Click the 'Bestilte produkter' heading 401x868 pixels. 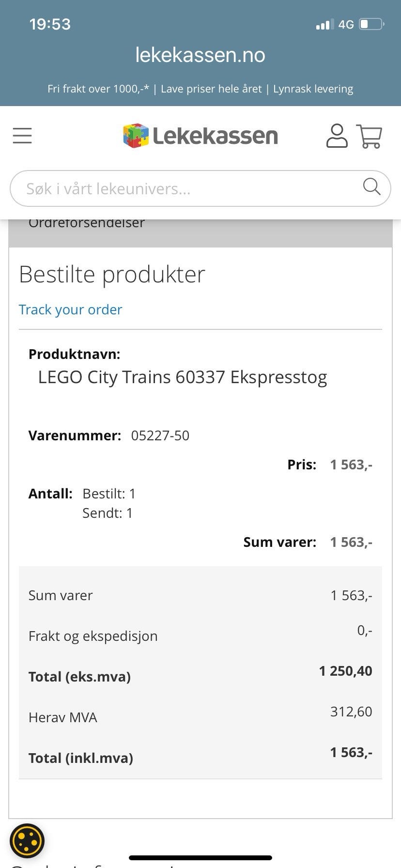[112, 274]
